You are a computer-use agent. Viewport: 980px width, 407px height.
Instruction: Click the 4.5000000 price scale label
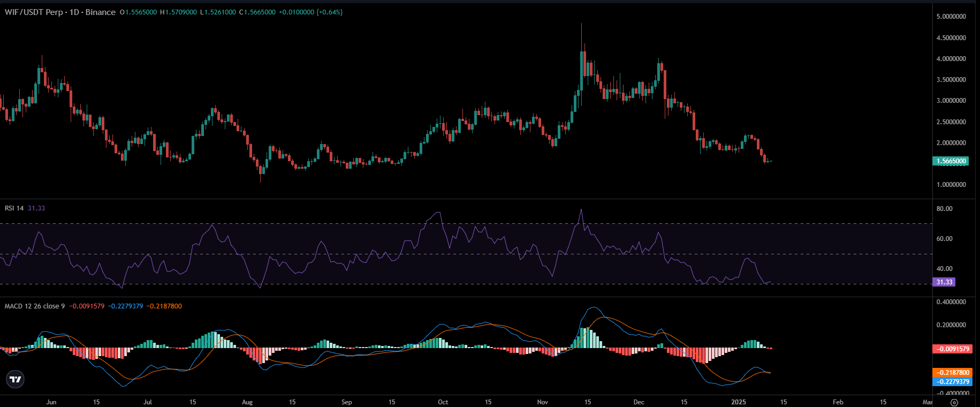tap(951, 38)
